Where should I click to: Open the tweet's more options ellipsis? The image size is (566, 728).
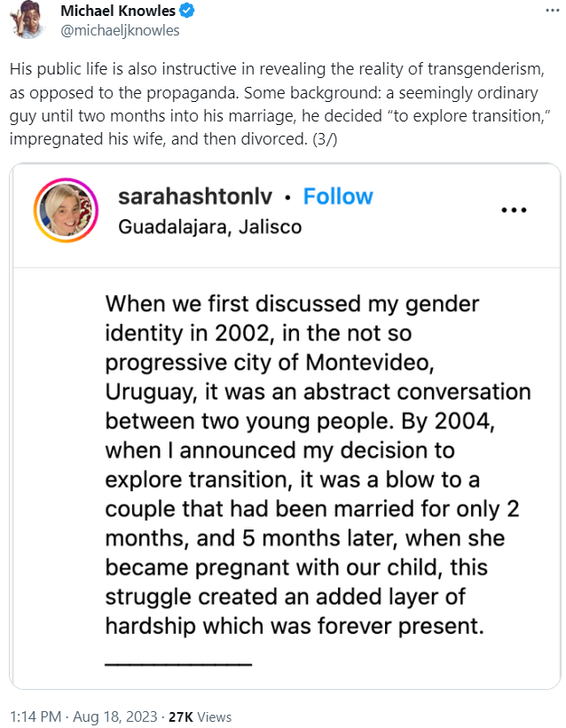point(551,12)
